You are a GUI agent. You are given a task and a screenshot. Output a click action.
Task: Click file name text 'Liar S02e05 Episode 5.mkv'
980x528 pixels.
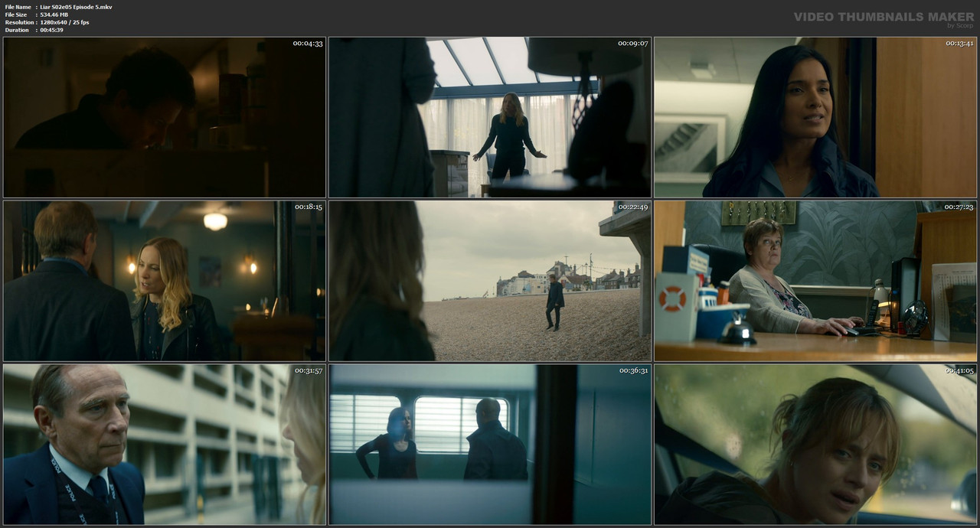pos(76,7)
